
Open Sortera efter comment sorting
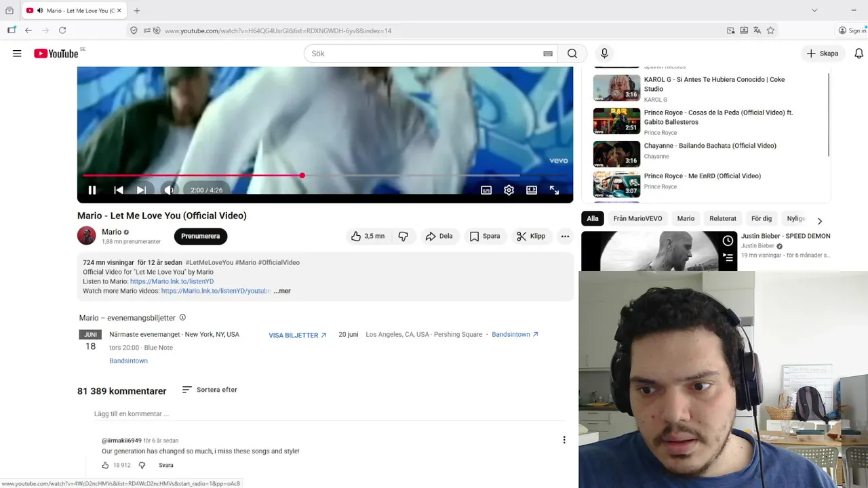(210, 390)
